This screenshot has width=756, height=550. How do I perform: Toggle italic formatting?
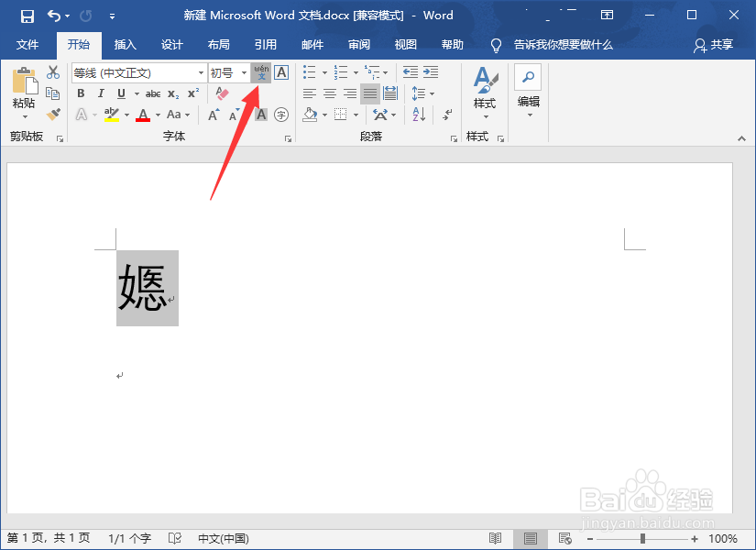[102, 93]
